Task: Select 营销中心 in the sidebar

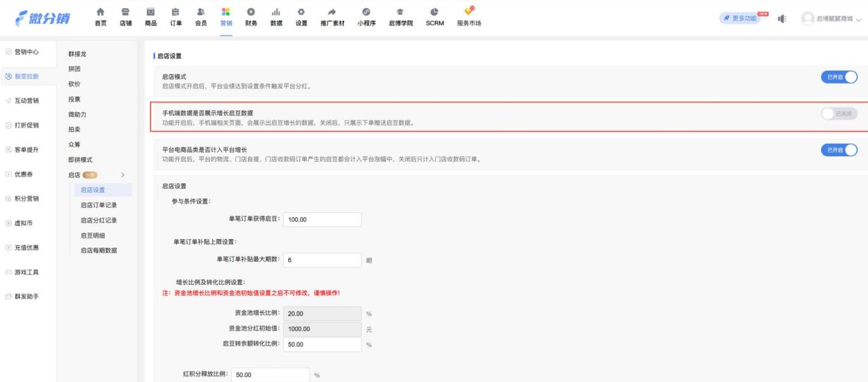Action: pos(28,51)
